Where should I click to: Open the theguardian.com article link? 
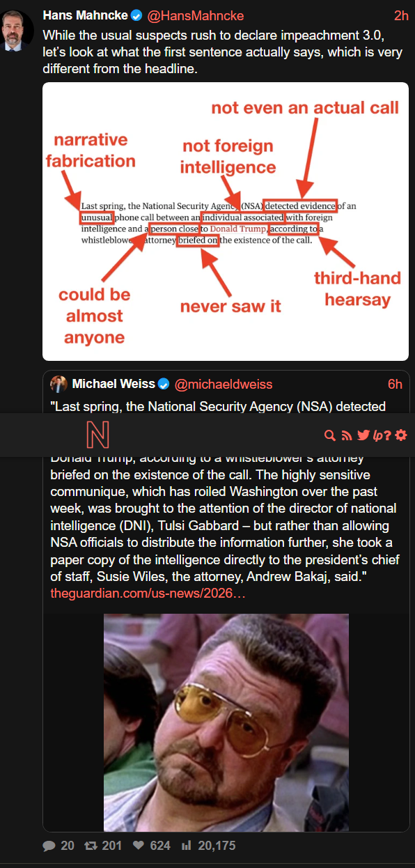(x=148, y=593)
